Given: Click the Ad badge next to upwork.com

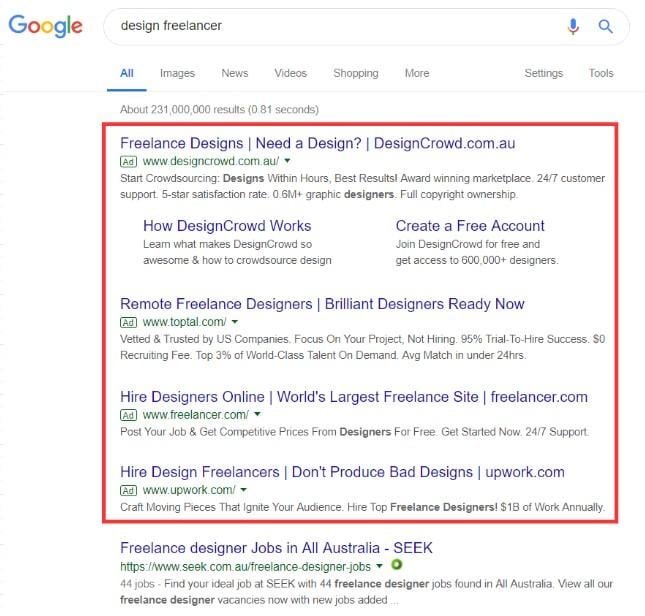Looking at the screenshot, I should coord(128,491).
